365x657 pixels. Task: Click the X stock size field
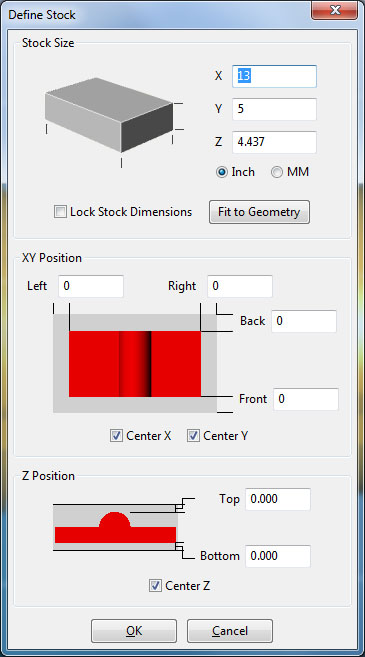tap(274, 76)
